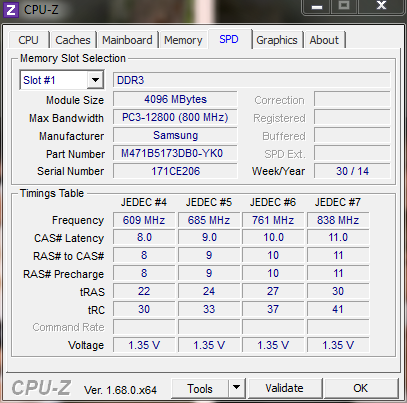Go to the About tab
The width and height of the screenshot is (407, 403).
coord(324,40)
